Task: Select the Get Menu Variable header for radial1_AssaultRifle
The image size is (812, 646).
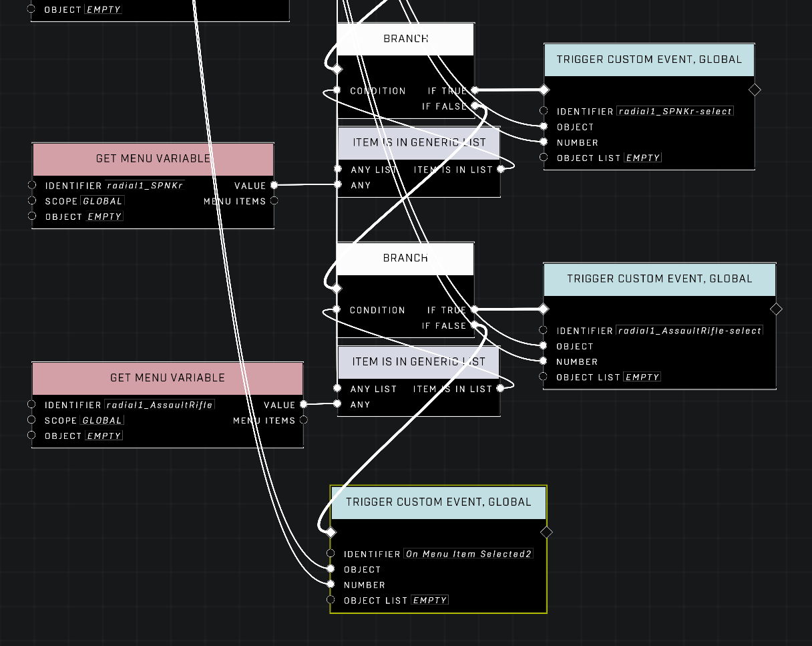Action: (x=168, y=378)
